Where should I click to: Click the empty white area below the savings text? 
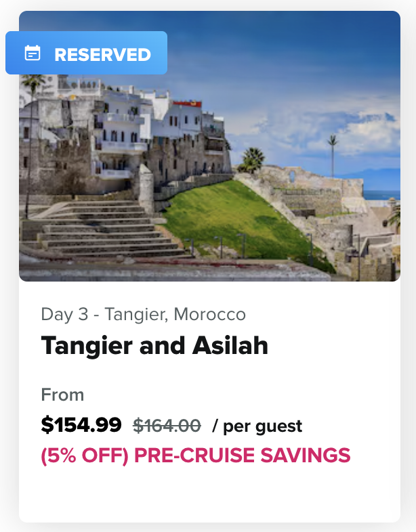pos(209,494)
